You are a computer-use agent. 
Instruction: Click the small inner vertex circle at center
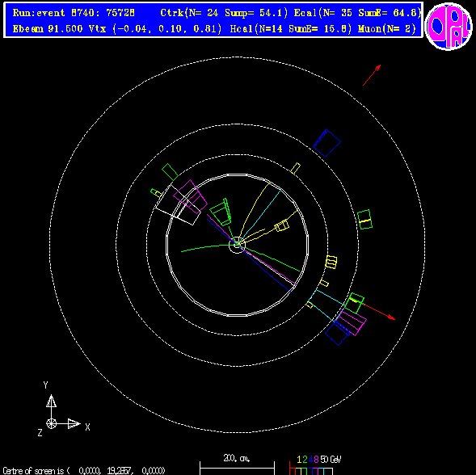(x=237, y=245)
